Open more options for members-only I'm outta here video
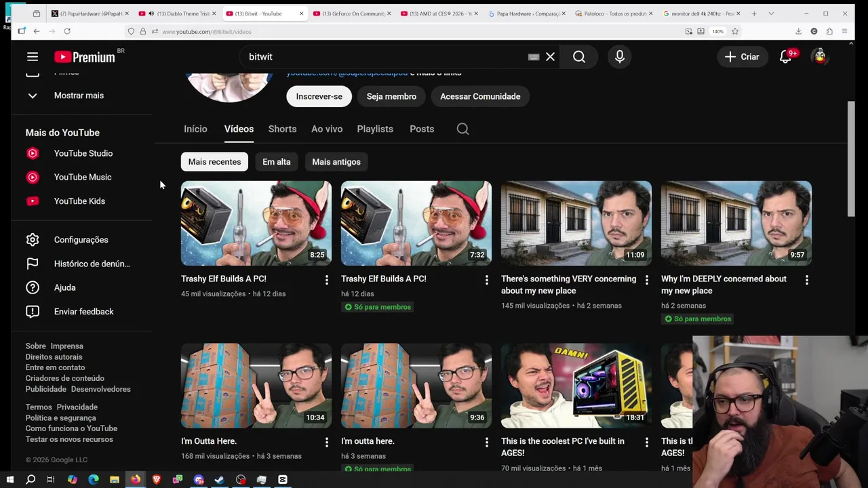 [x=486, y=443]
